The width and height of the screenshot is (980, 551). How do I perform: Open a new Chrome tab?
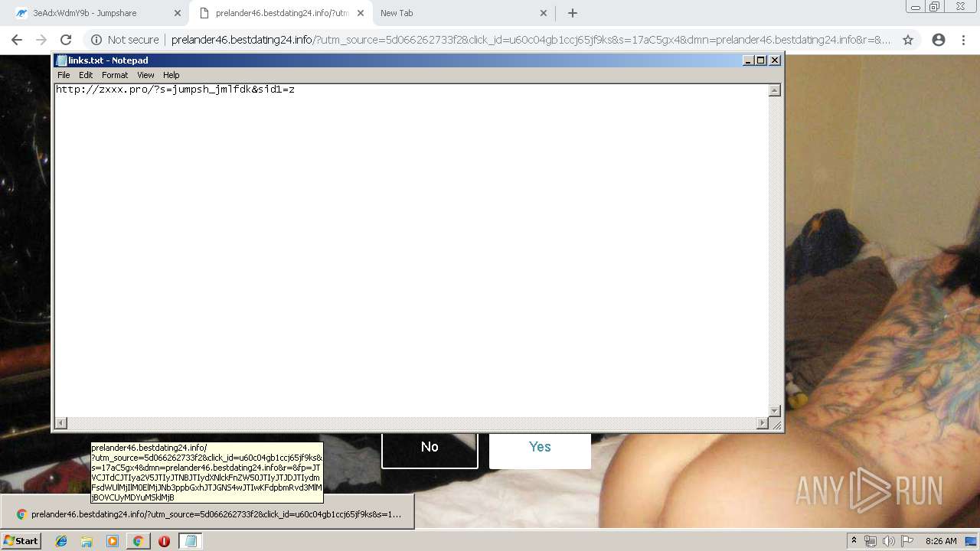tap(573, 13)
